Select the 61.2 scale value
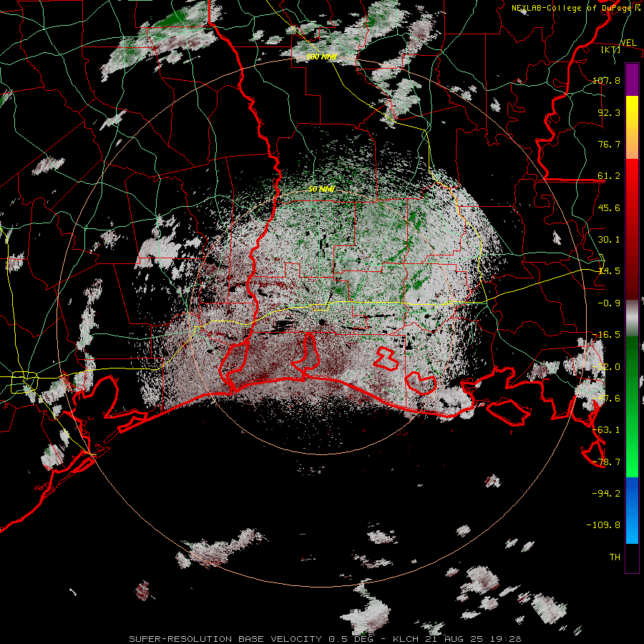Image resolution: width=644 pixels, height=644 pixels. click(x=609, y=176)
